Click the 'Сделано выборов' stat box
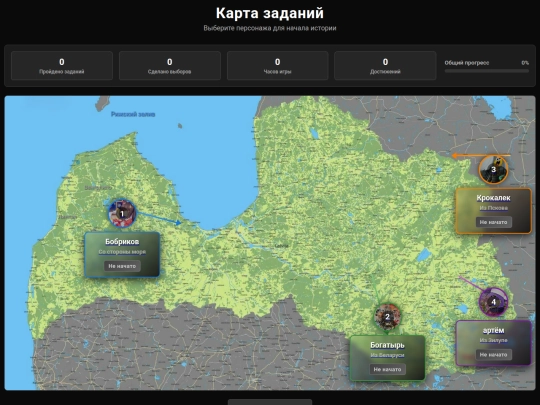 click(x=170, y=65)
